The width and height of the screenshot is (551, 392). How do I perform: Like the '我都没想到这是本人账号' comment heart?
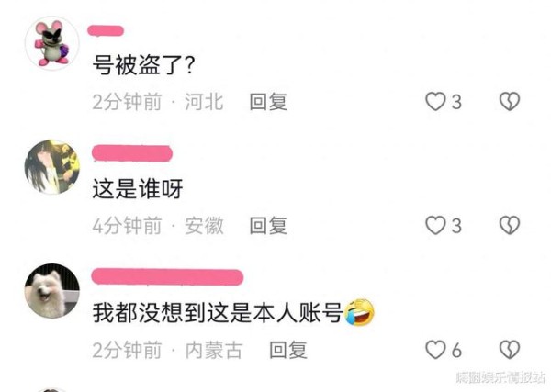[435, 350]
